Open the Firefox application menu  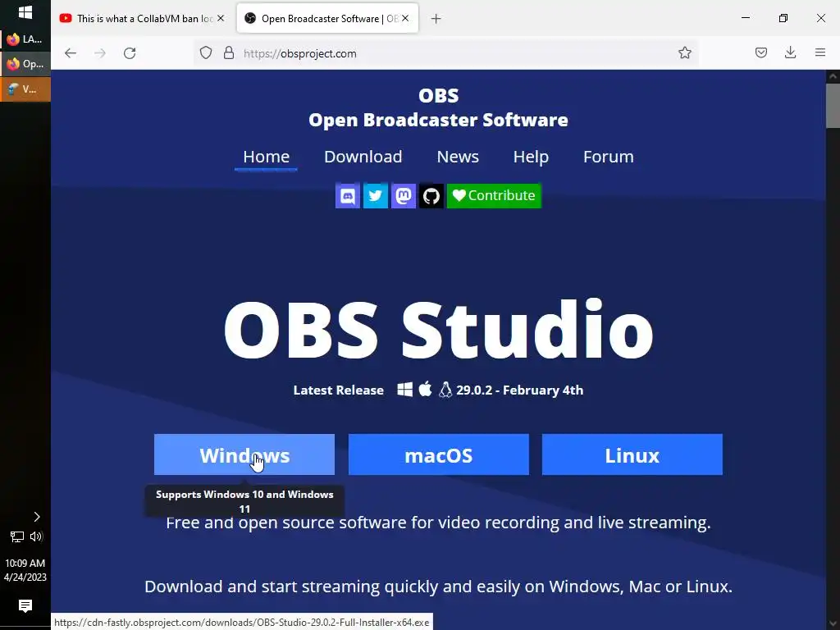[x=820, y=52]
